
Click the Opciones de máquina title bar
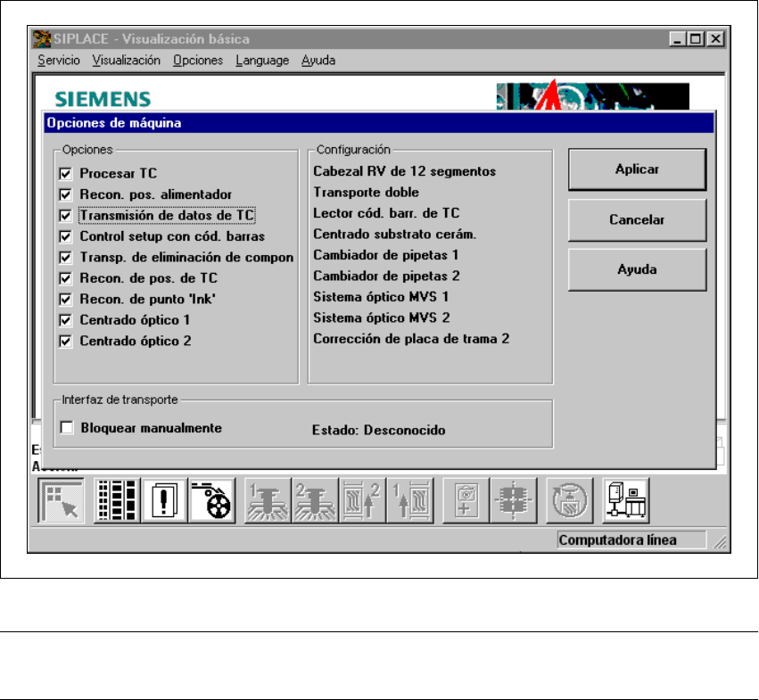(x=379, y=123)
